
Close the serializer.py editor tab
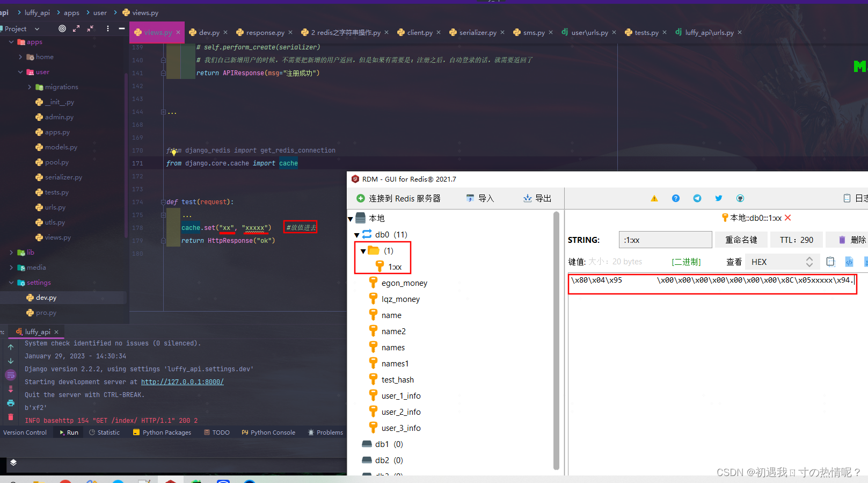502,33
